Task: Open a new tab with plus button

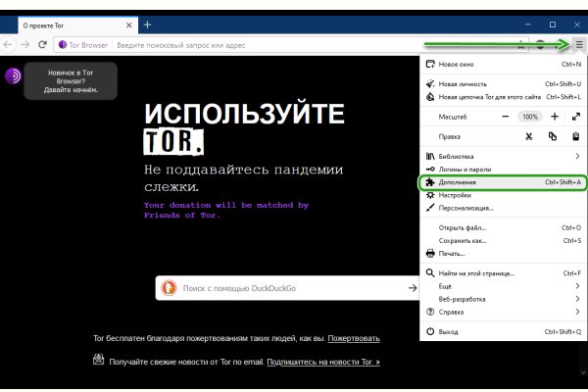Action: [148, 24]
